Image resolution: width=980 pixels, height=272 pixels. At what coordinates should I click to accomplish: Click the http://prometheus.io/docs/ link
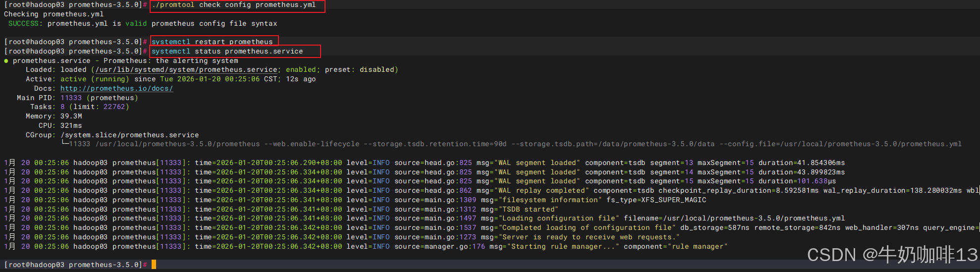point(116,88)
